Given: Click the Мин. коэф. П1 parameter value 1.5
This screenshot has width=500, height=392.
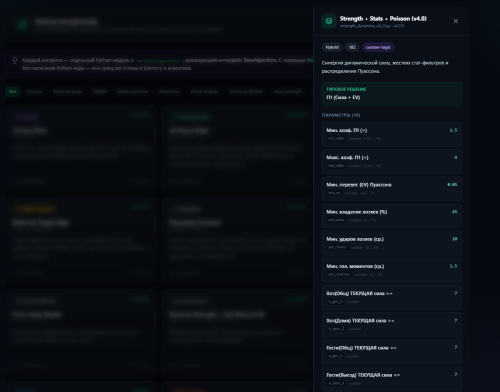Looking at the screenshot, I should pyautogui.click(x=453, y=130).
